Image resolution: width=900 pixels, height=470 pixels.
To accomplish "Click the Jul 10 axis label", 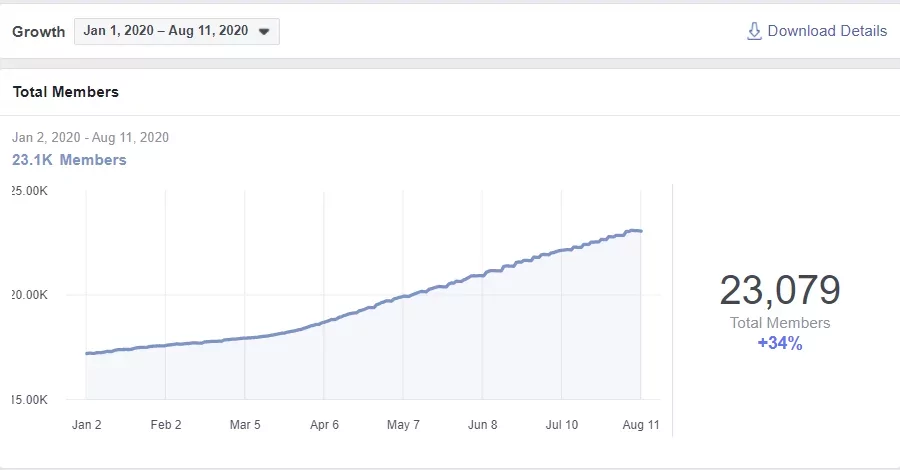I will tap(561, 425).
